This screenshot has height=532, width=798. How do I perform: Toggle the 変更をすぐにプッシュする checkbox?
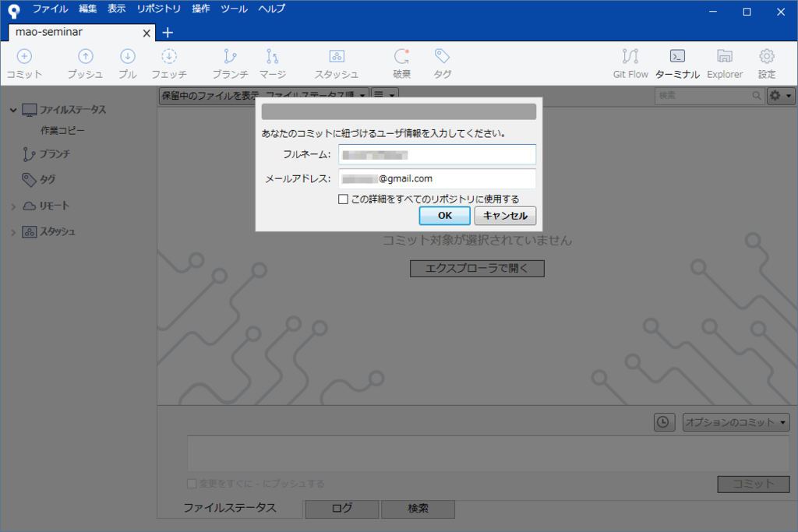click(x=192, y=483)
